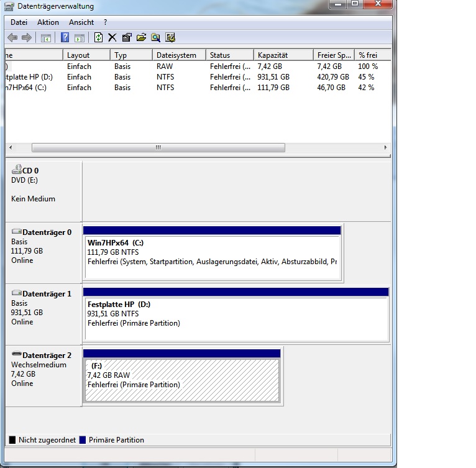Click the settings list toolbar icon

pyautogui.click(x=170, y=37)
